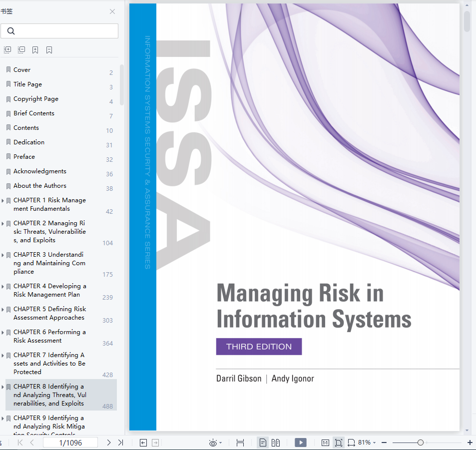Image resolution: width=476 pixels, height=450 pixels.
Task: Go back to the previous view
Action: (143, 443)
